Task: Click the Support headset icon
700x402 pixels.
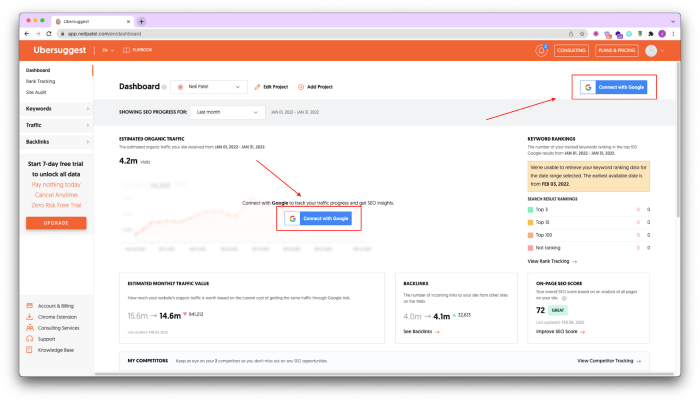Action: (x=29, y=339)
